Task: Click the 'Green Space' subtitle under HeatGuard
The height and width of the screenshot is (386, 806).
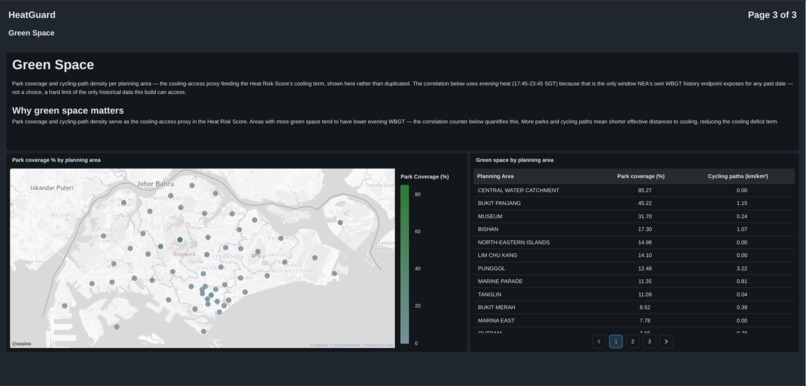Action: click(x=31, y=33)
